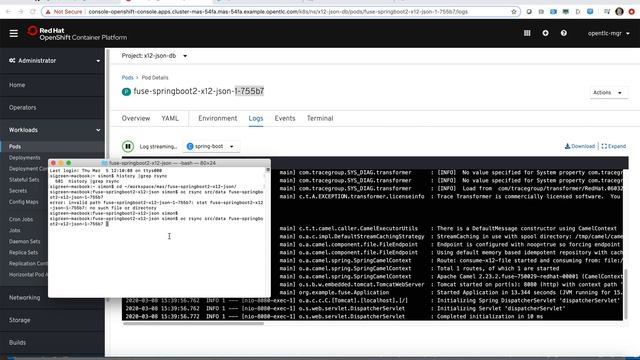Viewport: 640px width, 360px height.
Task: Open Operators in the sidebar
Action: [22, 107]
